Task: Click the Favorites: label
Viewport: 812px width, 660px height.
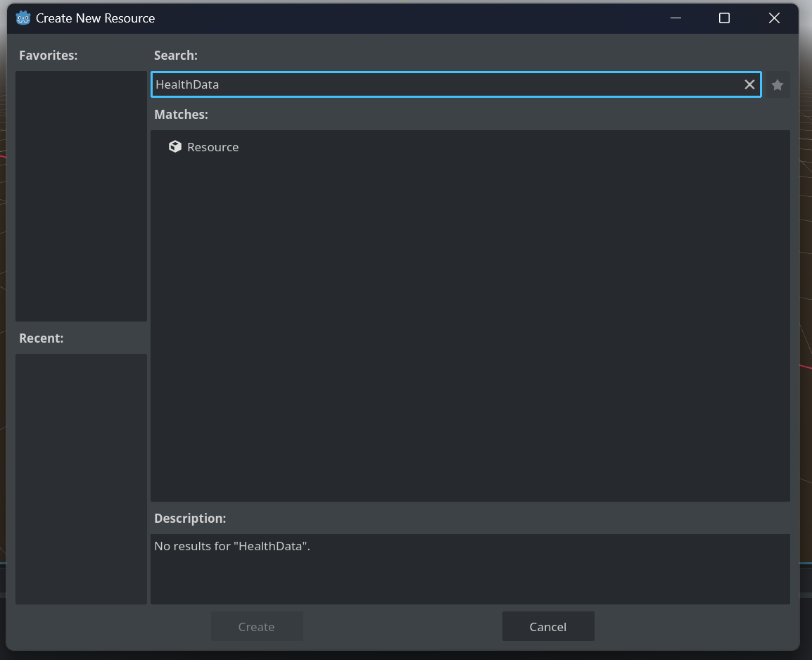Action: [x=48, y=56]
